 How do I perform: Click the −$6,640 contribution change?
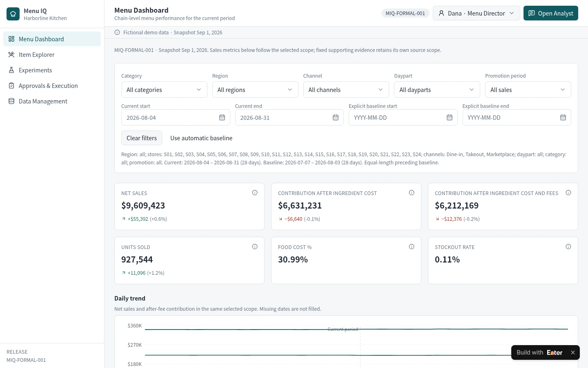point(293,219)
